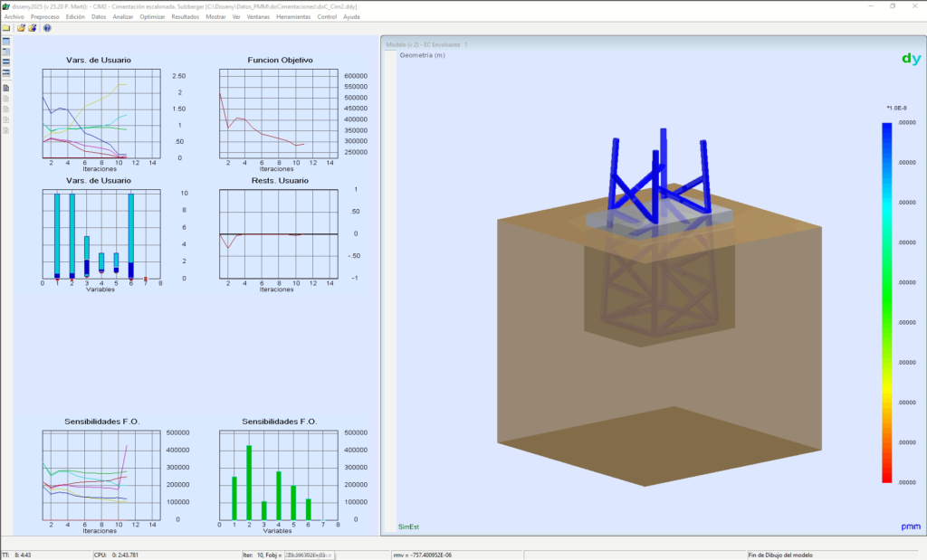The image size is (927, 560).
Task: Select the side-by-side split layout icon
Action: pyautogui.click(x=6, y=52)
